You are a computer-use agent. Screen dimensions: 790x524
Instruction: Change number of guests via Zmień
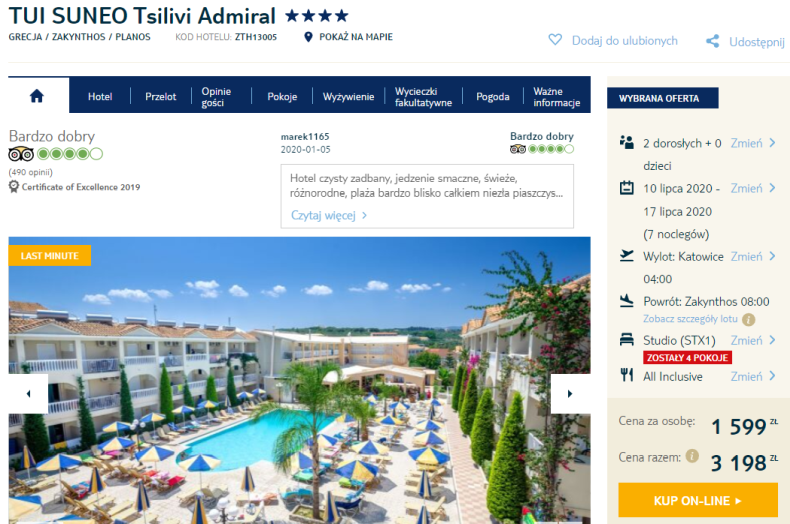tap(753, 143)
